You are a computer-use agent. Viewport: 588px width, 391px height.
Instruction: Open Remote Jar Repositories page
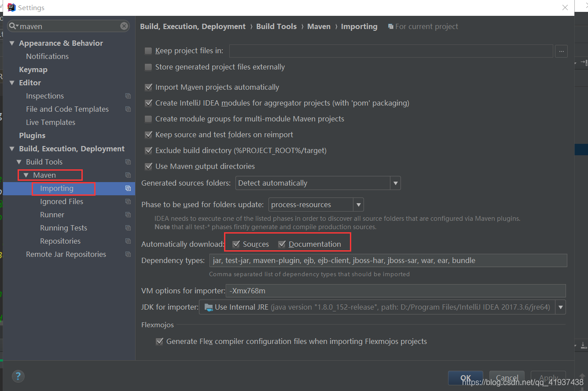(x=66, y=254)
